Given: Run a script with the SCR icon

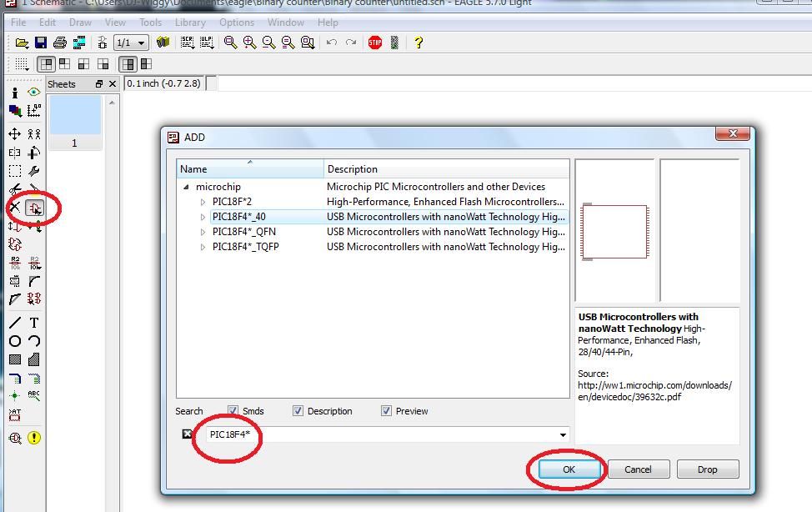Looking at the screenshot, I should [188, 43].
